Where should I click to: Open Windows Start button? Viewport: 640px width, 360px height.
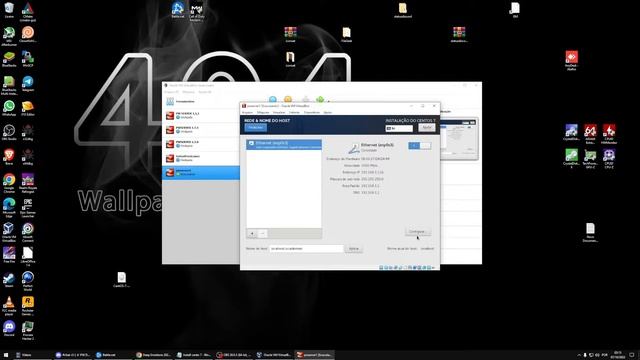pos(6,355)
